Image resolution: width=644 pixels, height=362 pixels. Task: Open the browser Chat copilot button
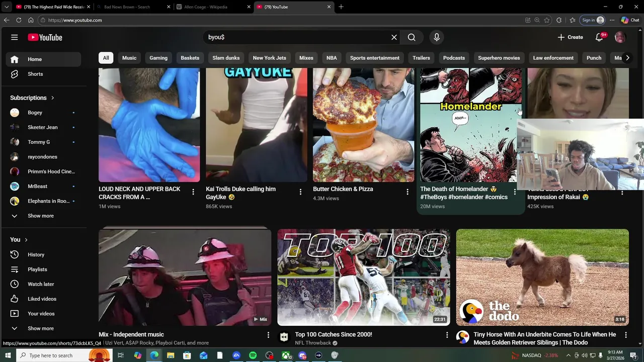[630, 20]
